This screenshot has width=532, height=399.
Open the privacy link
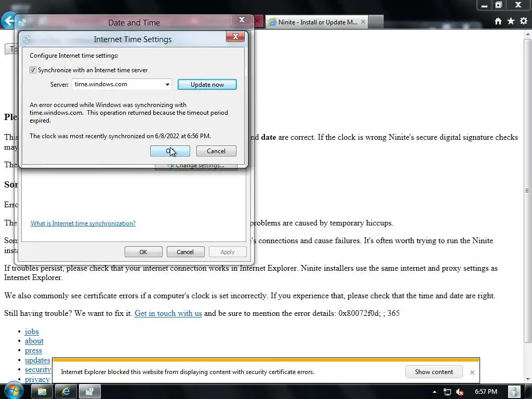37,379
